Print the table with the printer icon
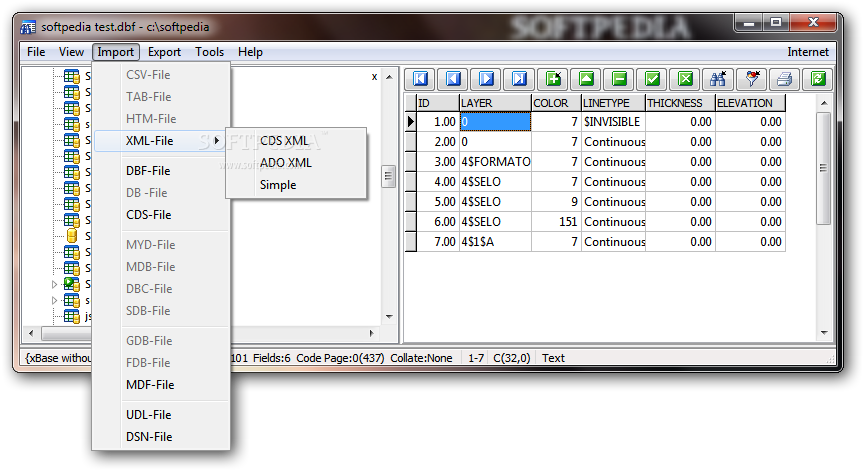Screen dimensions: 864x471 (785, 79)
